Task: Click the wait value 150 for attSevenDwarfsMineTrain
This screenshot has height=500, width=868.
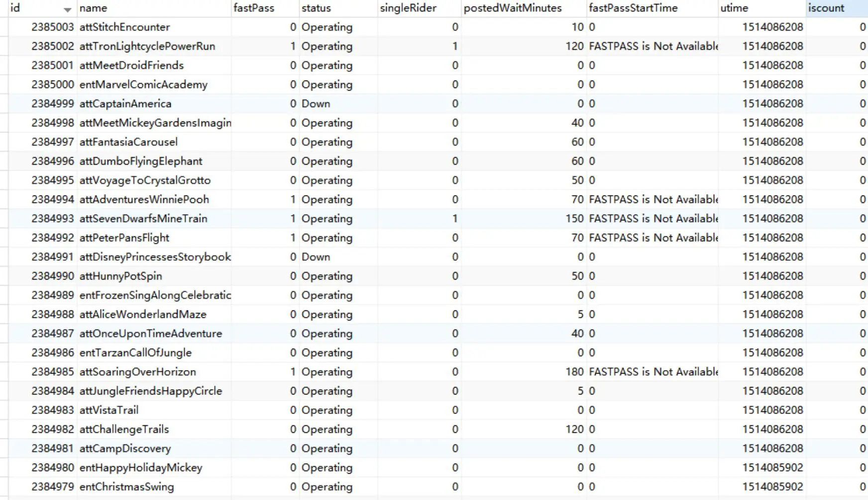Action: coord(524,218)
